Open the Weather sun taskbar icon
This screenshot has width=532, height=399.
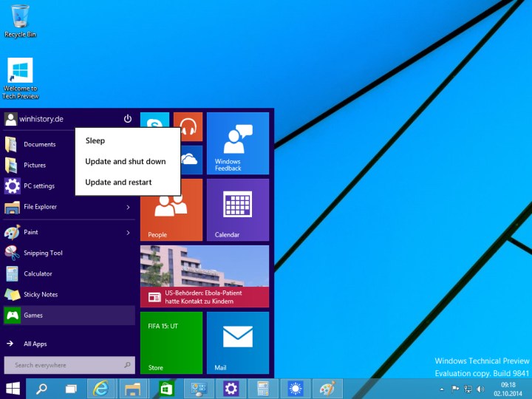tap(295, 389)
